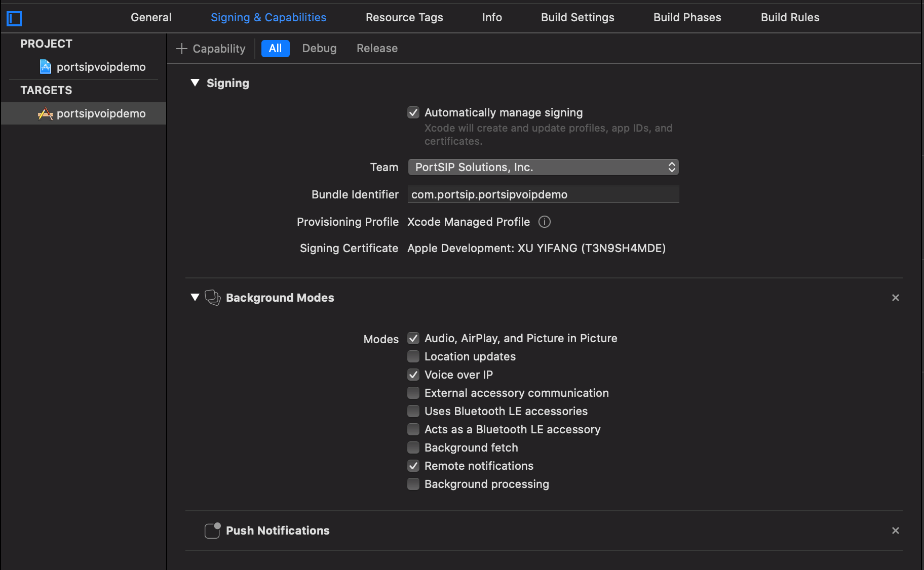Click the TARGETS header label
Image resolution: width=924 pixels, height=570 pixels.
[x=46, y=90]
